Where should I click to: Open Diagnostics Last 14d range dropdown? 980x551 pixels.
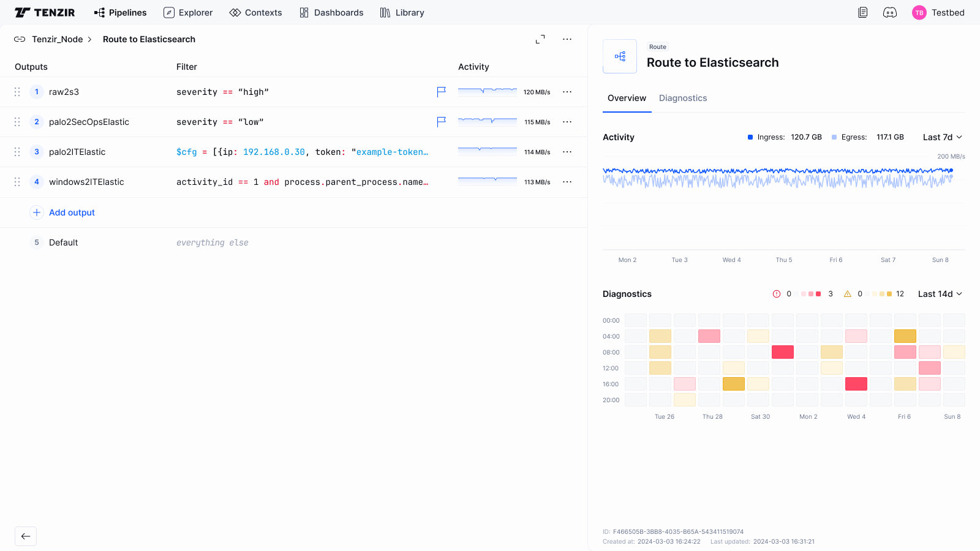tap(940, 294)
